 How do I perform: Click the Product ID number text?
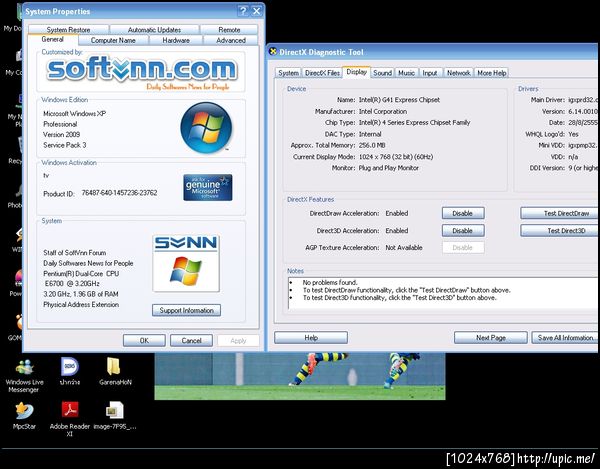click(x=119, y=193)
